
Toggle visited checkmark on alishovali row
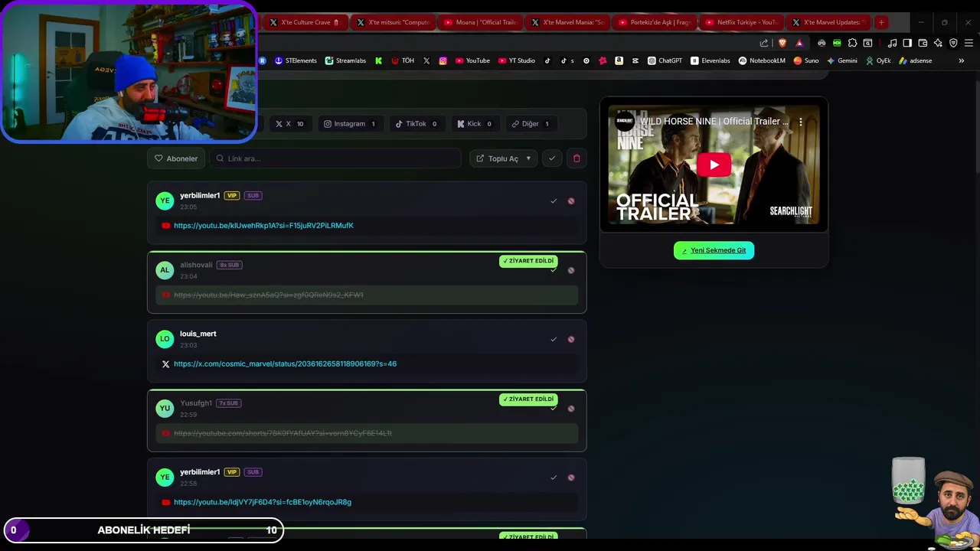coord(554,270)
